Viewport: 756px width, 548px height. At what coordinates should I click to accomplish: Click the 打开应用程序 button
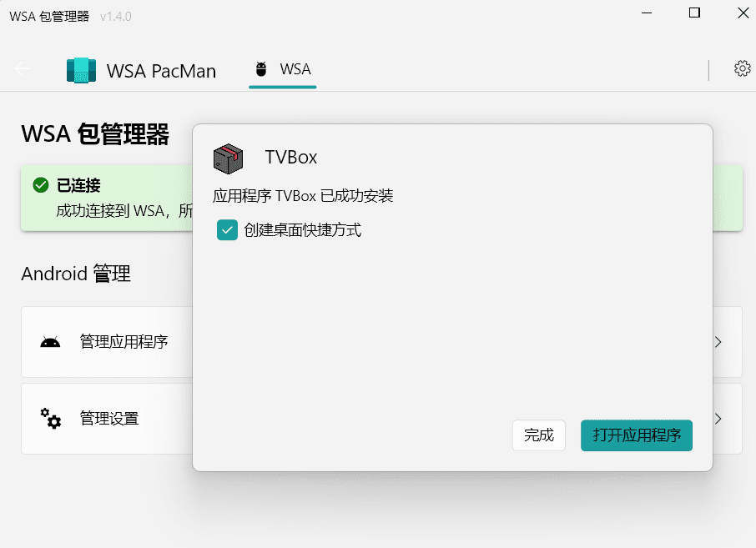(x=637, y=435)
